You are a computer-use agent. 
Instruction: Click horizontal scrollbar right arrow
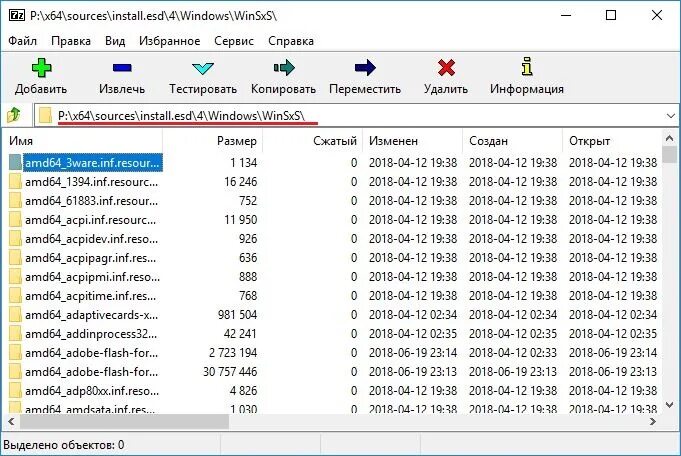(x=652, y=421)
